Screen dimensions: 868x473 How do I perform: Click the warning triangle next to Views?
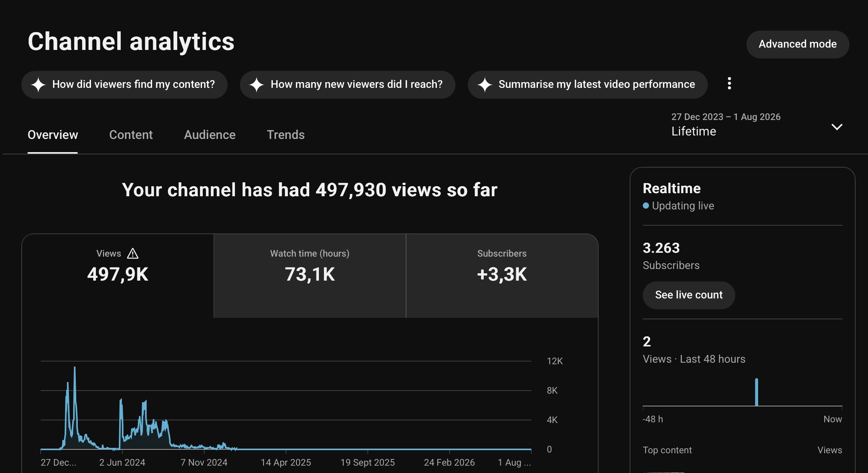pyautogui.click(x=133, y=254)
